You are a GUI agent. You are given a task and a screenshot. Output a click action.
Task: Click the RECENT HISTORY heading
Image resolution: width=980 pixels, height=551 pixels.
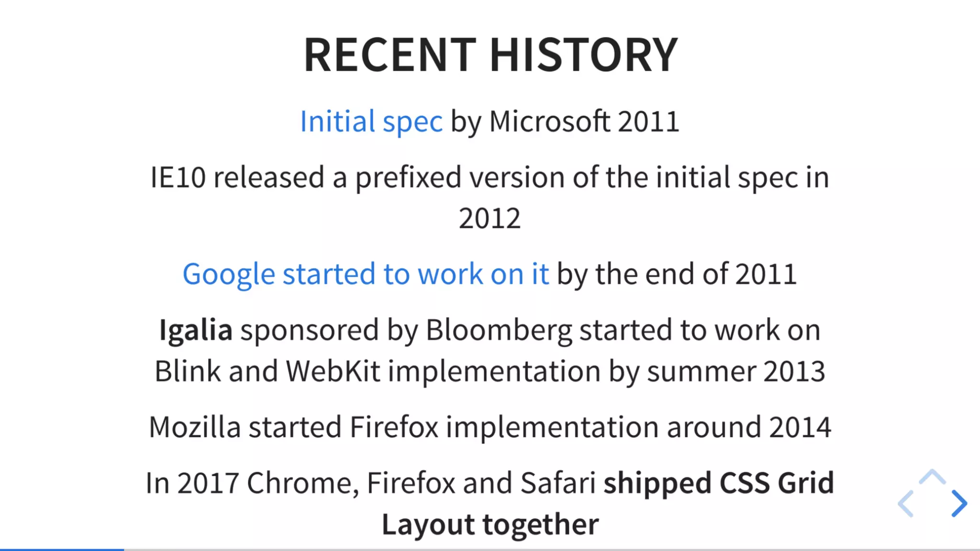point(490,55)
